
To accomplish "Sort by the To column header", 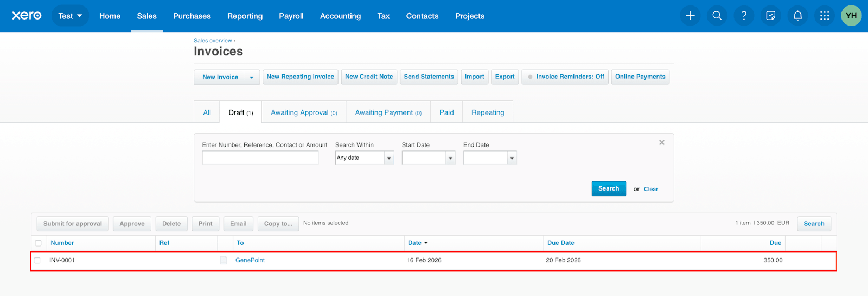I will [x=240, y=243].
